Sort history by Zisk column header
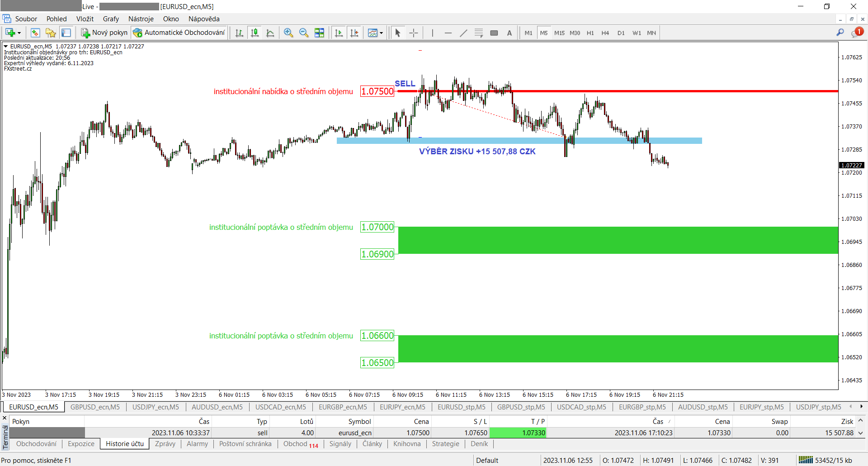This screenshot has height=466, width=868. (822, 421)
